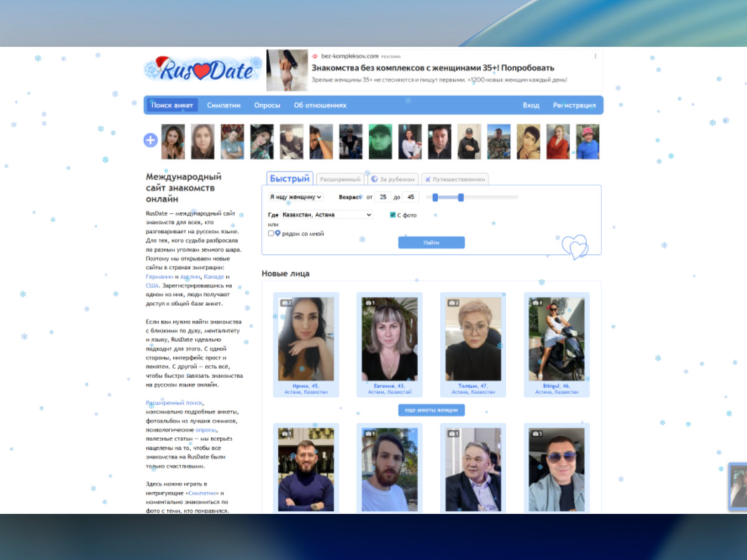
Task: Click the RusDate logo with Santa hat
Action: coord(203,68)
